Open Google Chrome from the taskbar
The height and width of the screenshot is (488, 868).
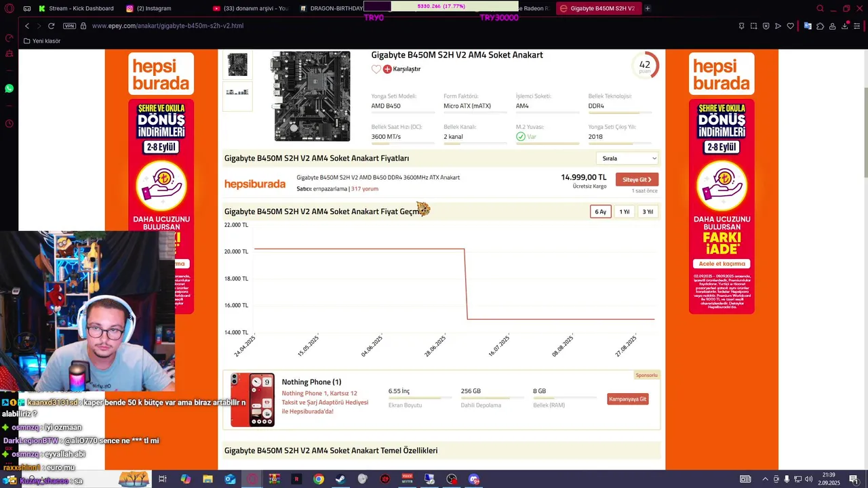tap(319, 479)
